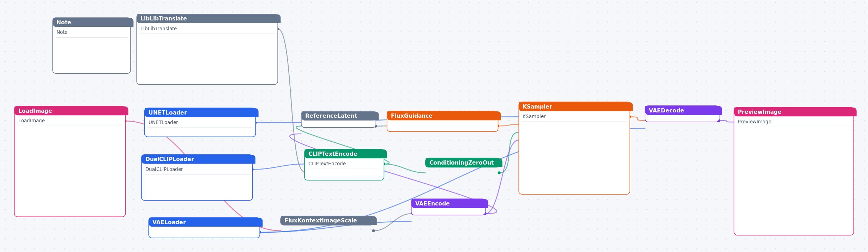Image resolution: width=868 pixels, height=252 pixels.
Task: Click the VAEEncode node title bar
Action: point(450,203)
